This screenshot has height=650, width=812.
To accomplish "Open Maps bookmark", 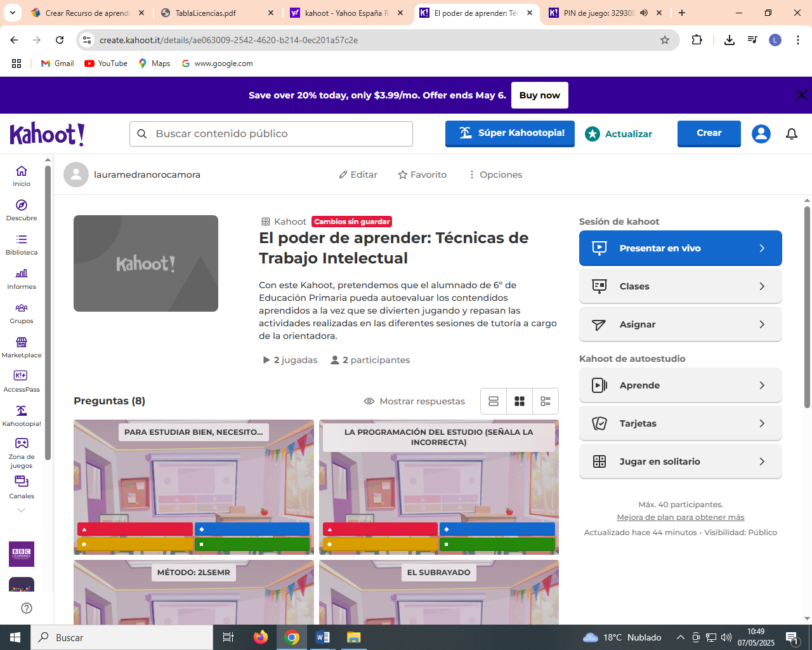I will pyautogui.click(x=155, y=63).
